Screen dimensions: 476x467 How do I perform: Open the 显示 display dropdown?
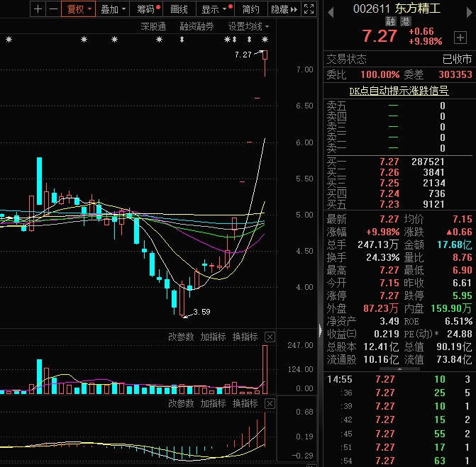tap(214, 9)
